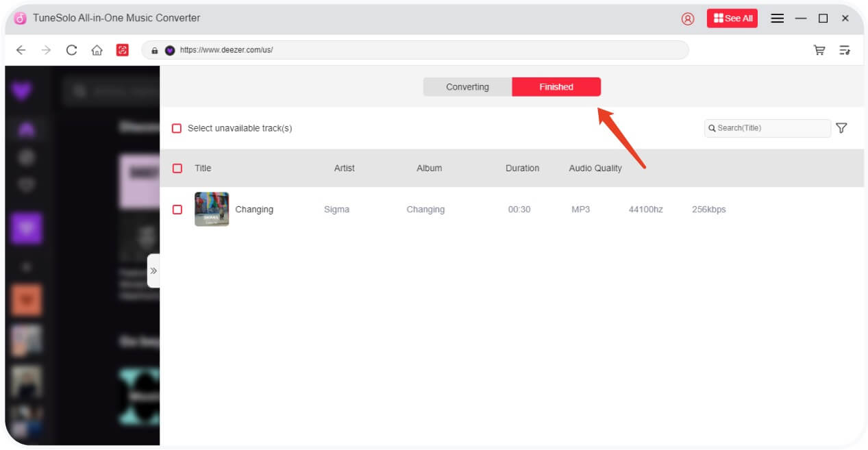Image resolution: width=868 pixels, height=450 pixels.
Task: Maximize the TuneSolo window
Action: coord(823,18)
